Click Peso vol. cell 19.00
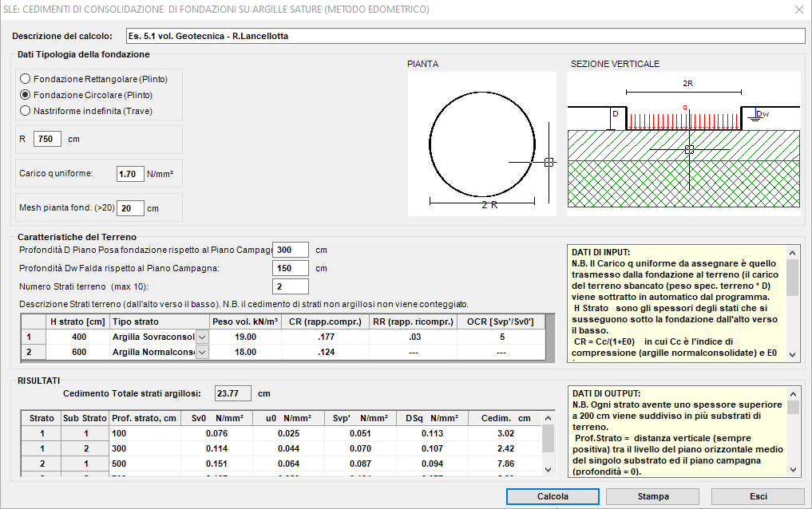Image resolution: width=812 pixels, height=509 pixels. [x=245, y=337]
